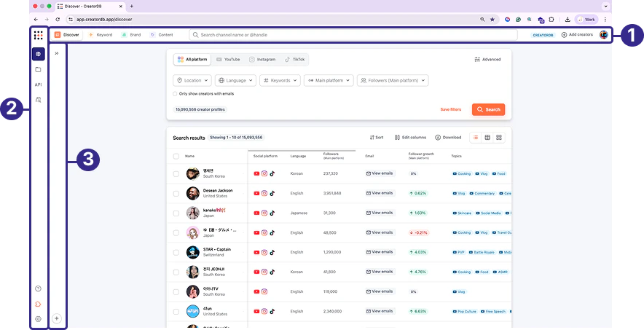Select the Discover tab
The width and height of the screenshot is (644, 330).
point(67,35)
